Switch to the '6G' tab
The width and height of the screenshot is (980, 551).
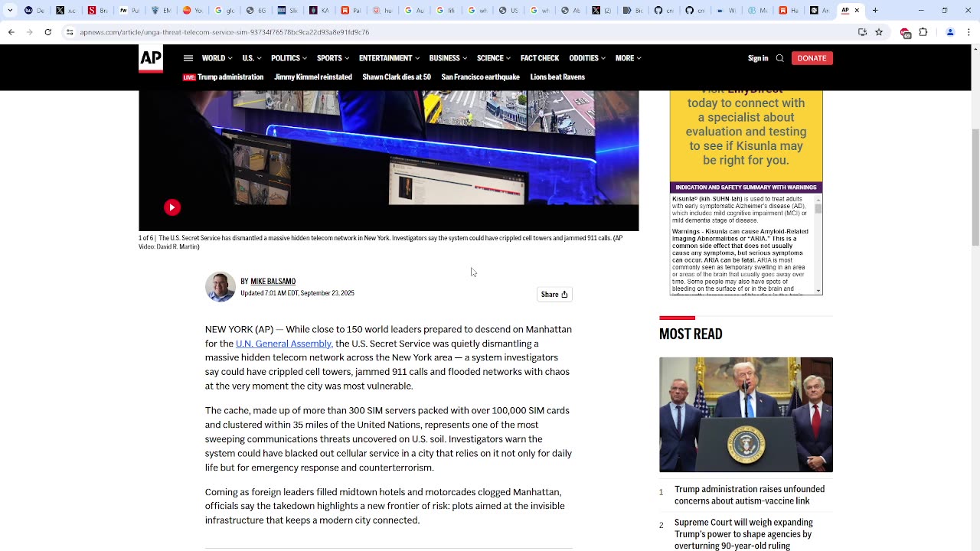click(x=256, y=11)
